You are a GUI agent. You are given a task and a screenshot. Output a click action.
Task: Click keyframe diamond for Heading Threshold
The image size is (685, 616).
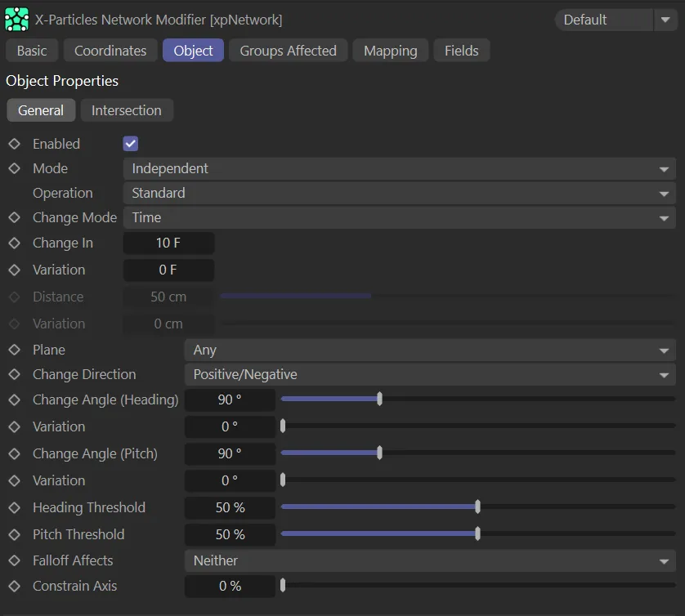click(14, 508)
